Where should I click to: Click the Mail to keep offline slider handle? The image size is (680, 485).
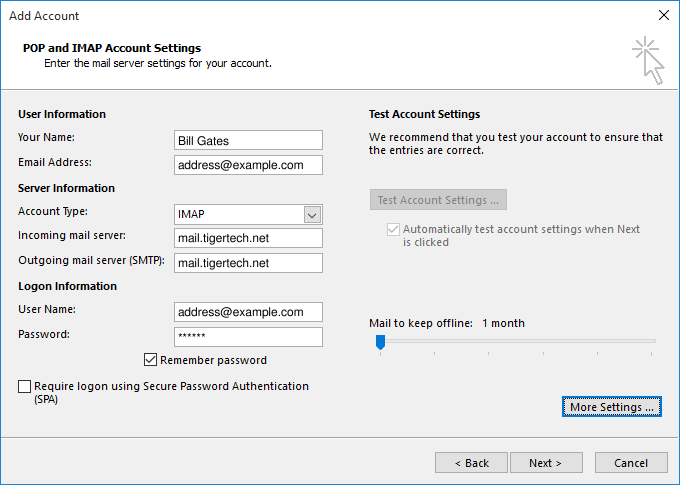(380, 342)
